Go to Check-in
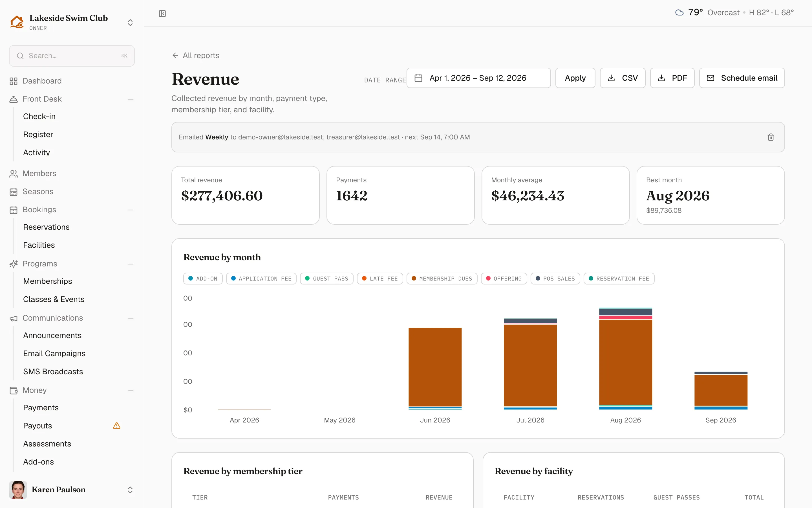The width and height of the screenshot is (812, 508). point(39,116)
